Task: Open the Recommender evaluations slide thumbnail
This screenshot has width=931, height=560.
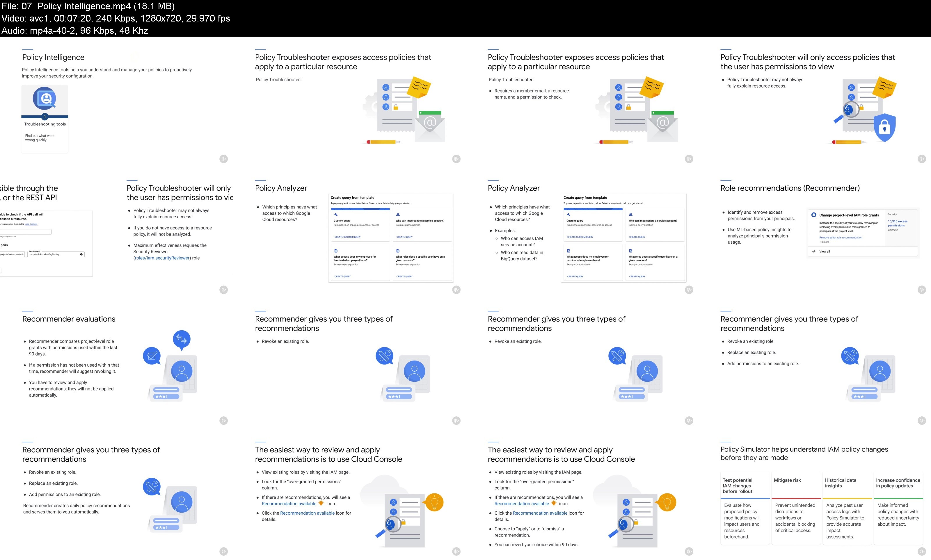Action: click(x=117, y=364)
